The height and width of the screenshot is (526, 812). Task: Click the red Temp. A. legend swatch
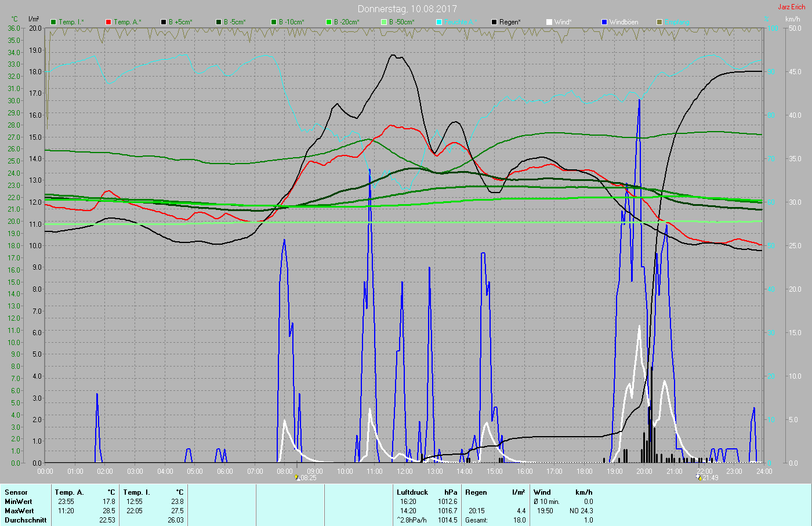(108, 22)
